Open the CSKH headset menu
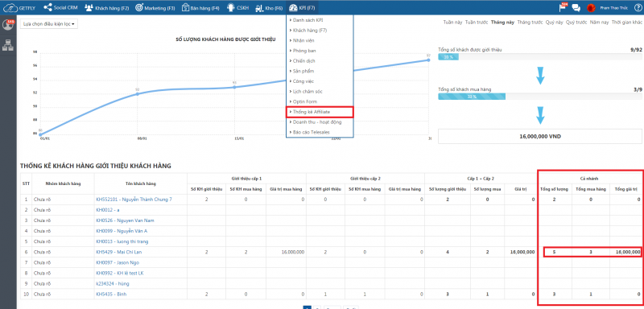The image size is (644, 309). click(x=231, y=7)
